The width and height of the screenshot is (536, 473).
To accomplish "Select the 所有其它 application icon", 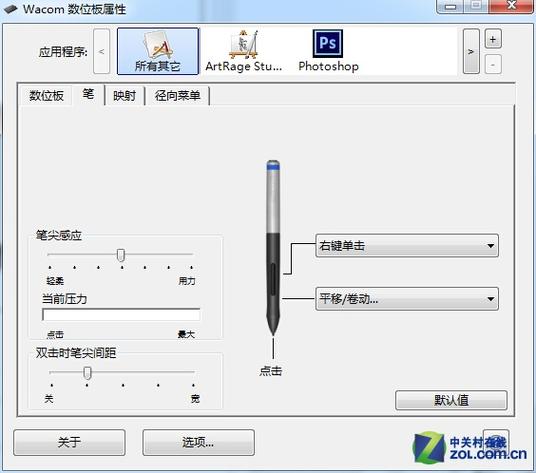I will coord(158,51).
